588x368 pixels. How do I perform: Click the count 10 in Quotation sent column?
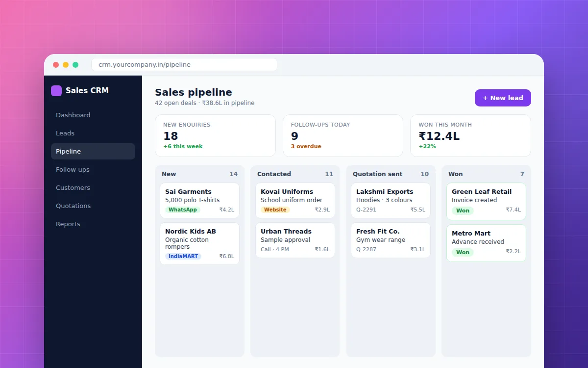pyautogui.click(x=424, y=174)
